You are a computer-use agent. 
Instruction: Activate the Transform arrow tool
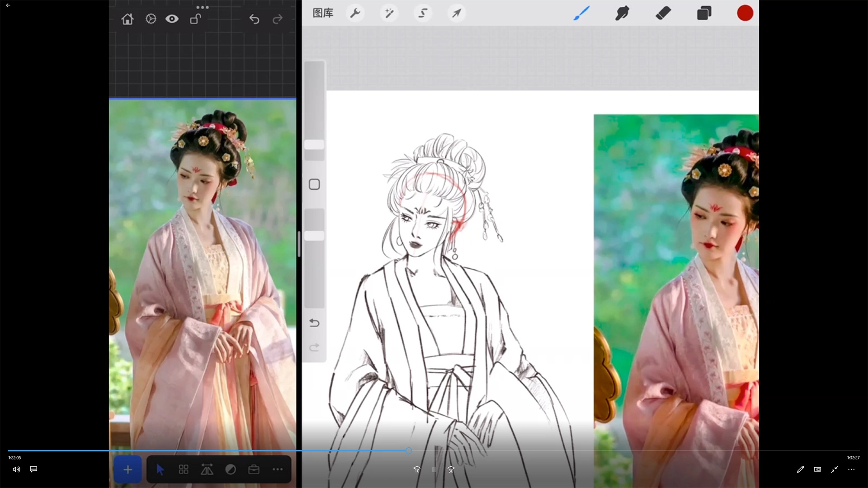pos(457,13)
